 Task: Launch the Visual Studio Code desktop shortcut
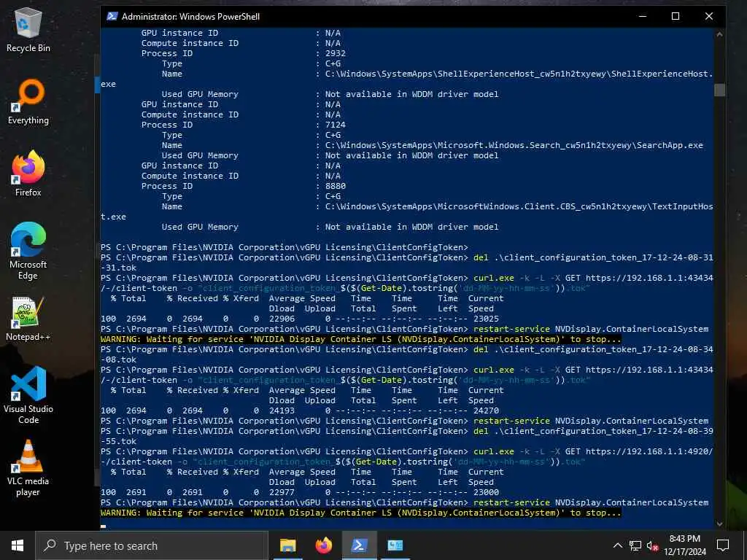pos(28,395)
